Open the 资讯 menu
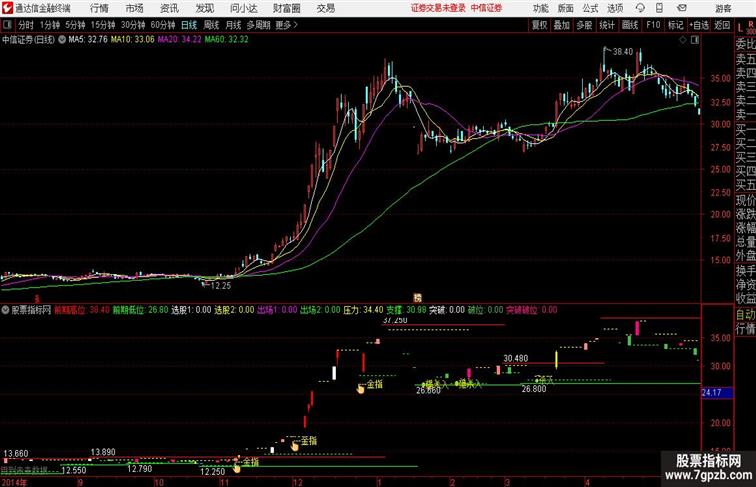 pyautogui.click(x=169, y=8)
